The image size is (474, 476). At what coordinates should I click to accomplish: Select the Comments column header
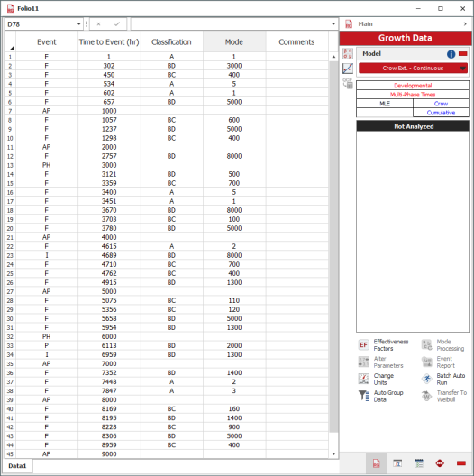(x=296, y=41)
